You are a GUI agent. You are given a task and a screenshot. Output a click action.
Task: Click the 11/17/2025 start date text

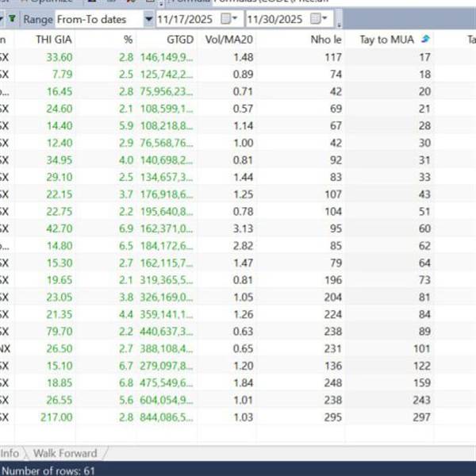click(x=187, y=17)
